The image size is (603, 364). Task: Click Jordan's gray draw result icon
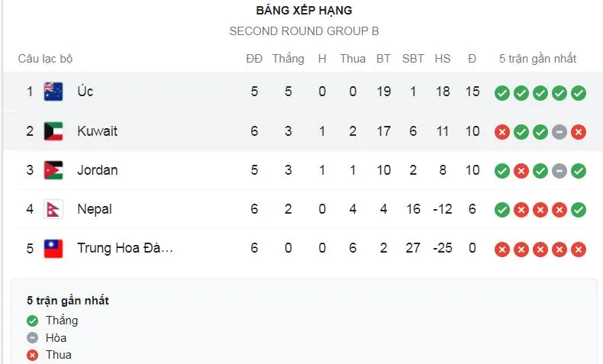point(559,171)
